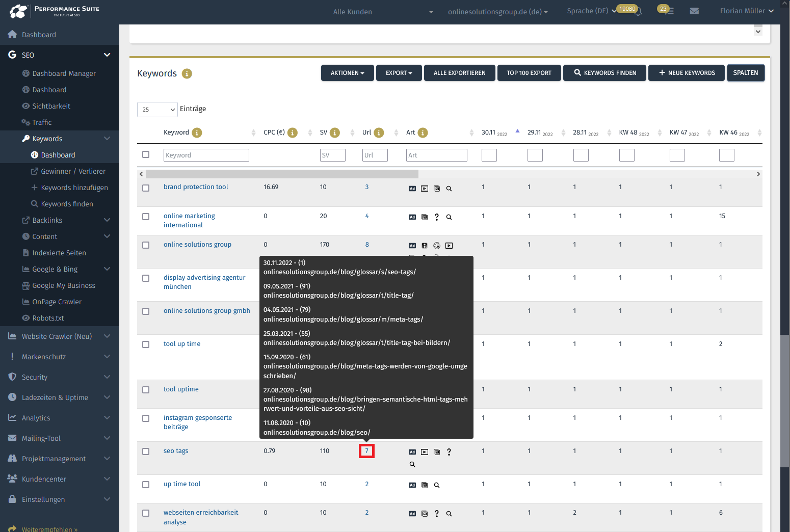
Task: Click the question mark icon in seo tags row
Action: click(x=449, y=452)
